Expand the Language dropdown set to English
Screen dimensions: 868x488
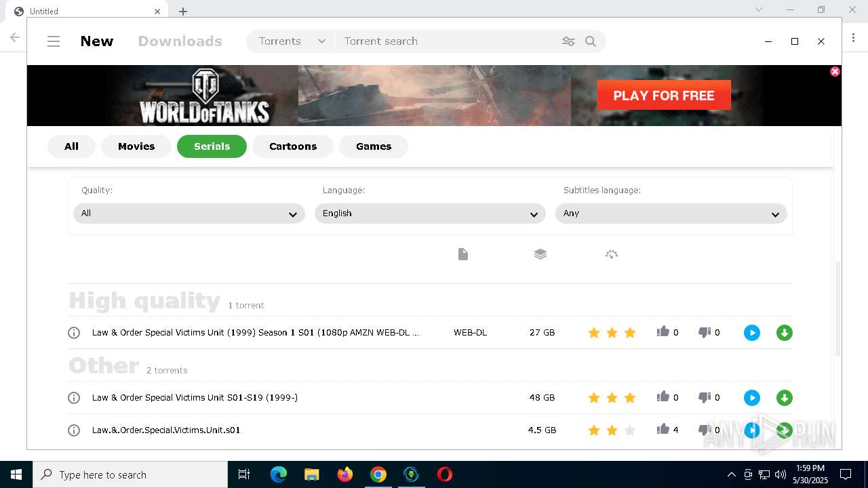(430, 213)
